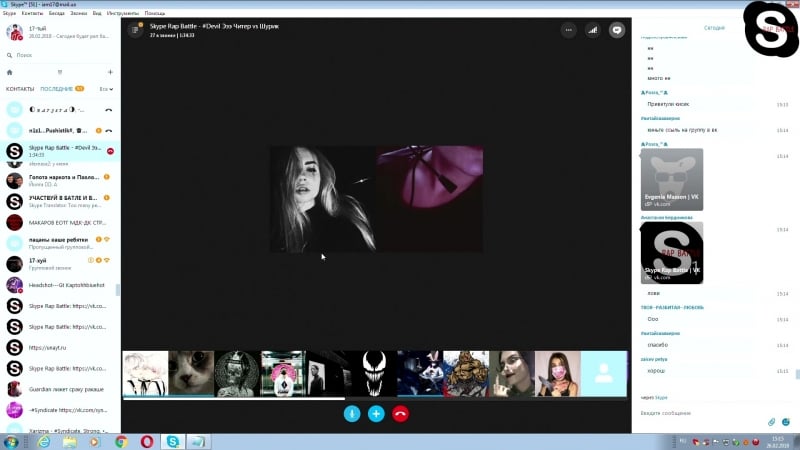
Task: Open Guardian conversation in list
Action: pyautogui.click(x=60, y=389)
